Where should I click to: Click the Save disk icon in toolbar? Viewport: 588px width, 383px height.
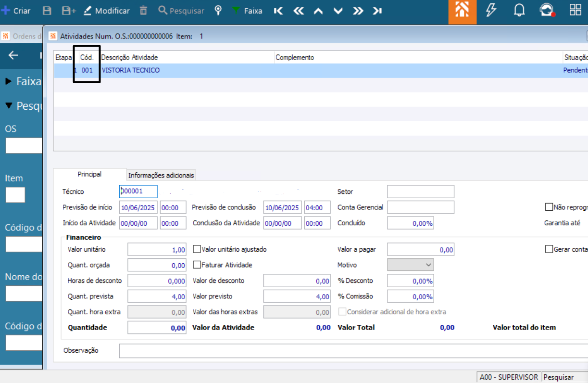pyautogui.click(x=47, y=11)
